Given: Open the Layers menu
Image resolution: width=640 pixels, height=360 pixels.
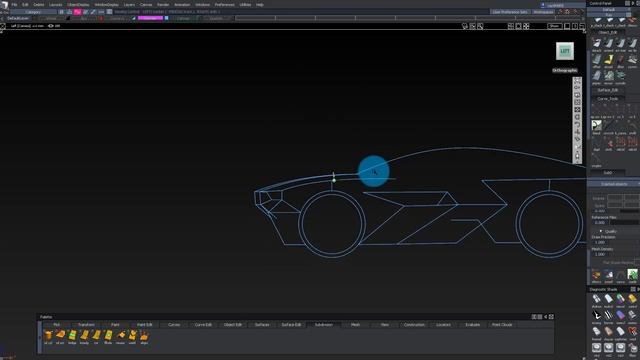Looking at the screenshot, I should (x=129, y=4).
